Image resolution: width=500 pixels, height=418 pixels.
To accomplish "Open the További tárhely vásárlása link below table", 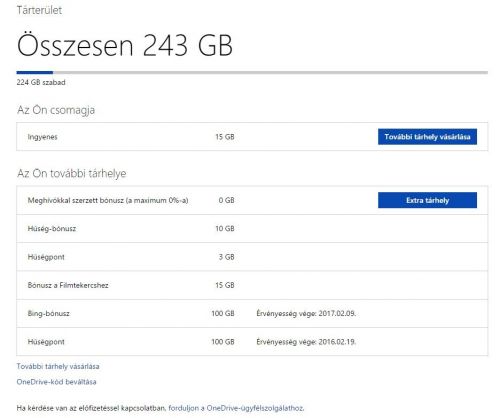I will [x=58, y=366].
